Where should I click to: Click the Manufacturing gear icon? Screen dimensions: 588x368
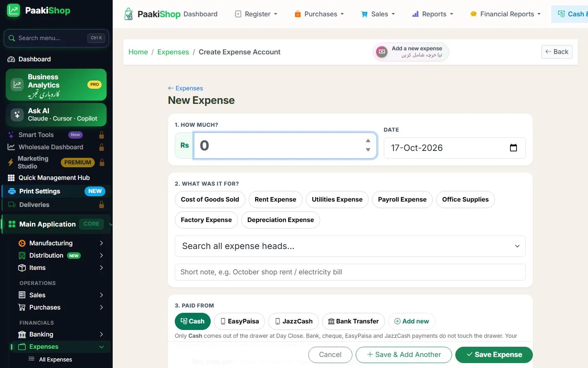(22, 243)
